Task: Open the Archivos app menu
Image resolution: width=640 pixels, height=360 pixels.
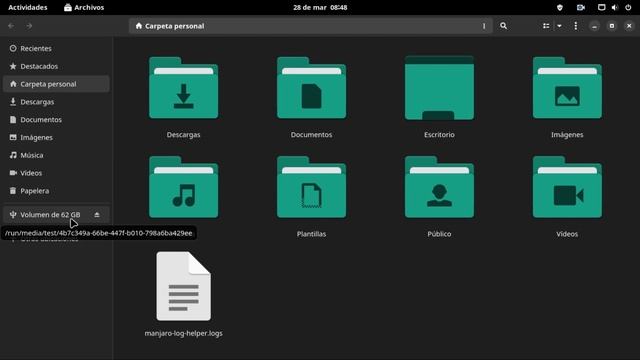Action: [84, 7]
